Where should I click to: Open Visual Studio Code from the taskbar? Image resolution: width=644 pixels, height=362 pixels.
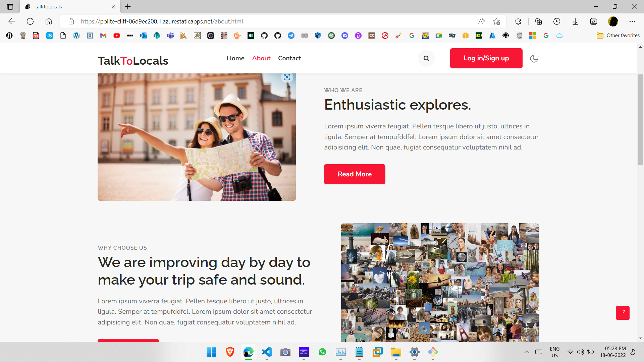point(267,352)
